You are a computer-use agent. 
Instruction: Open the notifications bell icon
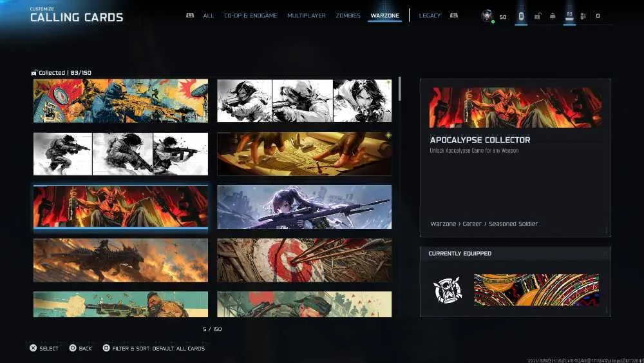553,16
